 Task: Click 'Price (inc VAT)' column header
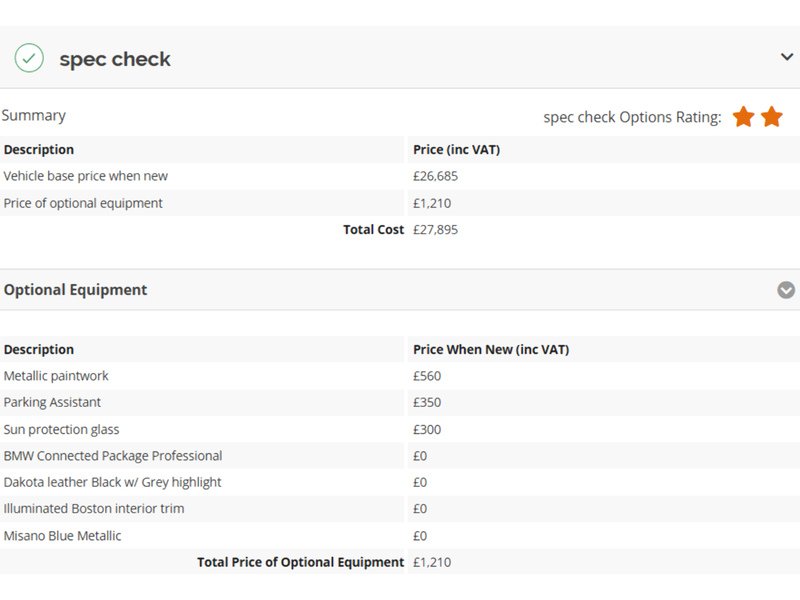click(x=457, y=149)
